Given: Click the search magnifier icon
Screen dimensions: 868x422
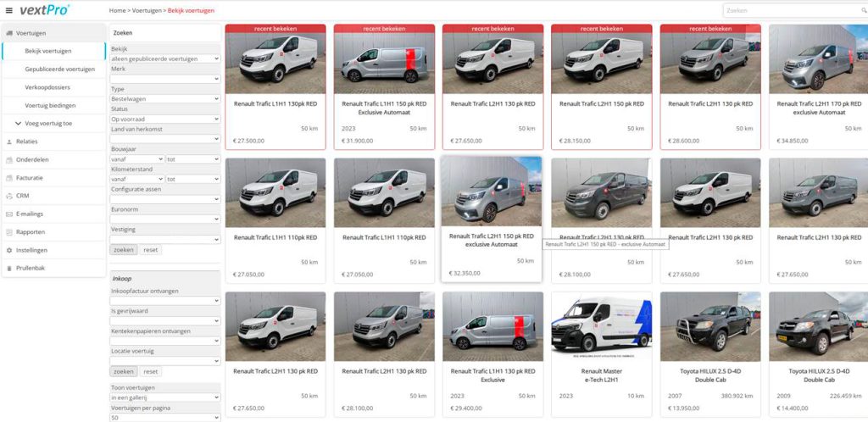Looking at the screenshot, I should tap(864, 10).
